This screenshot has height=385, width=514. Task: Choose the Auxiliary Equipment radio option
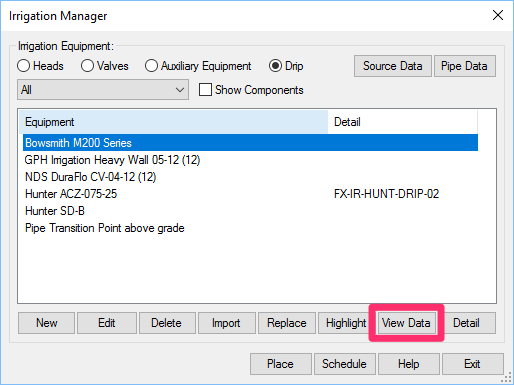[x=151, y=66]
